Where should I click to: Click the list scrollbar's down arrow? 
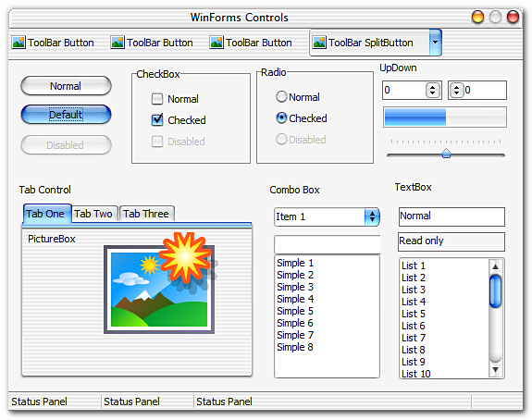coord(495,370)
